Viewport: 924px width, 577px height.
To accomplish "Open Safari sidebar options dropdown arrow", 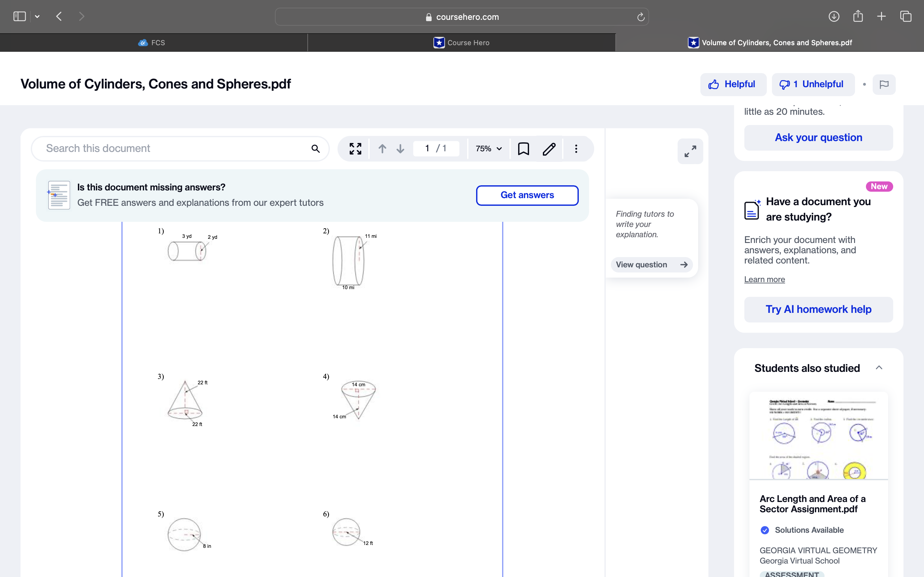I will tap(37, 16).
